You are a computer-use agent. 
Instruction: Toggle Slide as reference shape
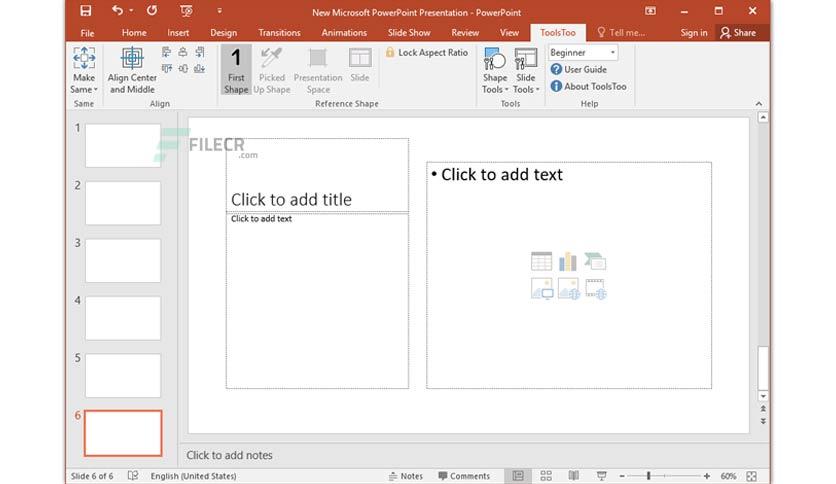coord(360,65)
